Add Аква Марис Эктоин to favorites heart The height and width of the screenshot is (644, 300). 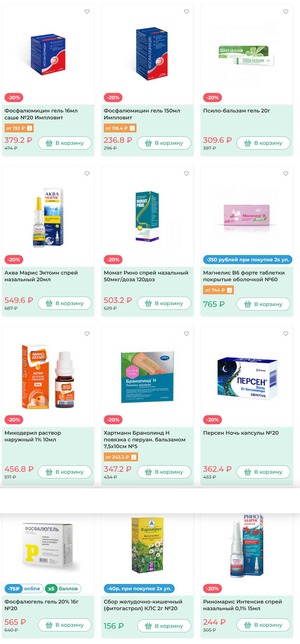[x=87, y=174]
